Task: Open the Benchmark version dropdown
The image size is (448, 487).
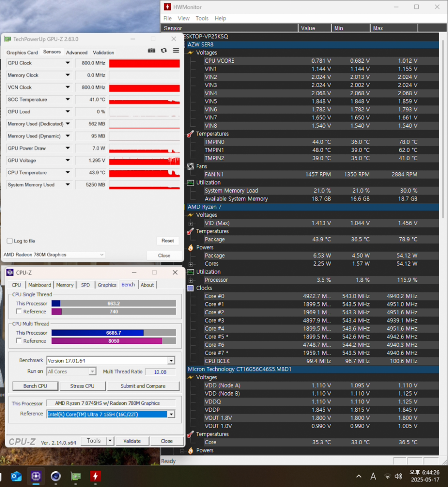Action: point(171,361)
